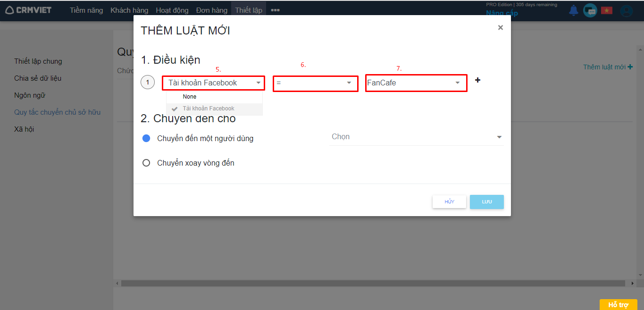
Task: Click the notification bell icon
Action: 573,10
